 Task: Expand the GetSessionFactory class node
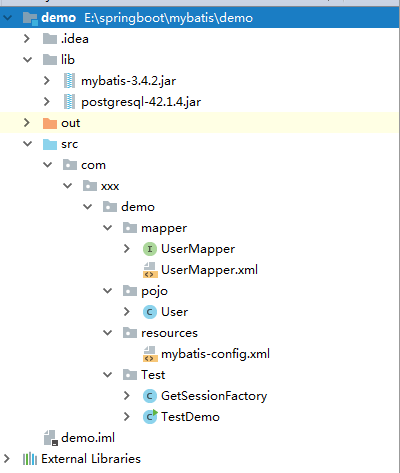127,396
